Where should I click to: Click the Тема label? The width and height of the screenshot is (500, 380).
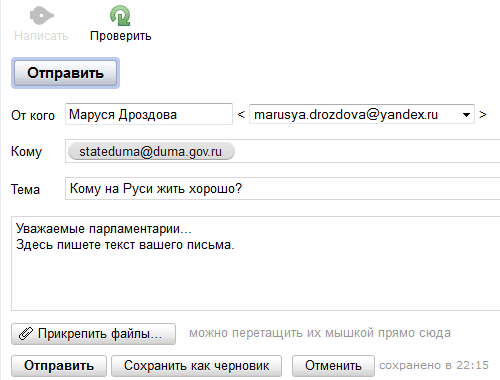click(x=25, y=189)
